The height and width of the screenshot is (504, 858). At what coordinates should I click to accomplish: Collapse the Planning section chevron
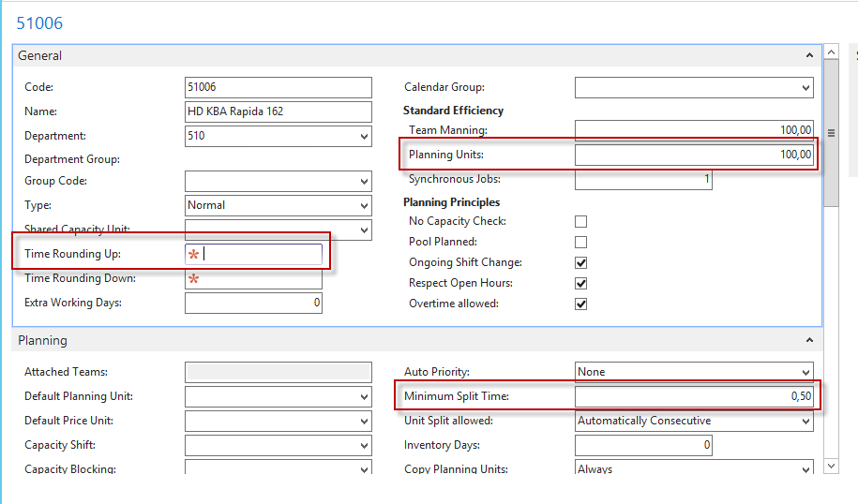(809, 340)
